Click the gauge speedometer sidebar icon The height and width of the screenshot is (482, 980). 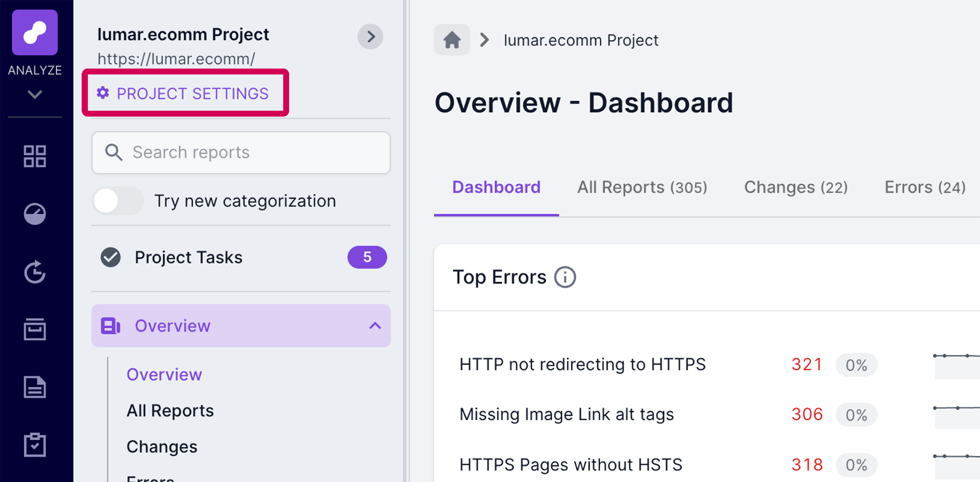35,214
